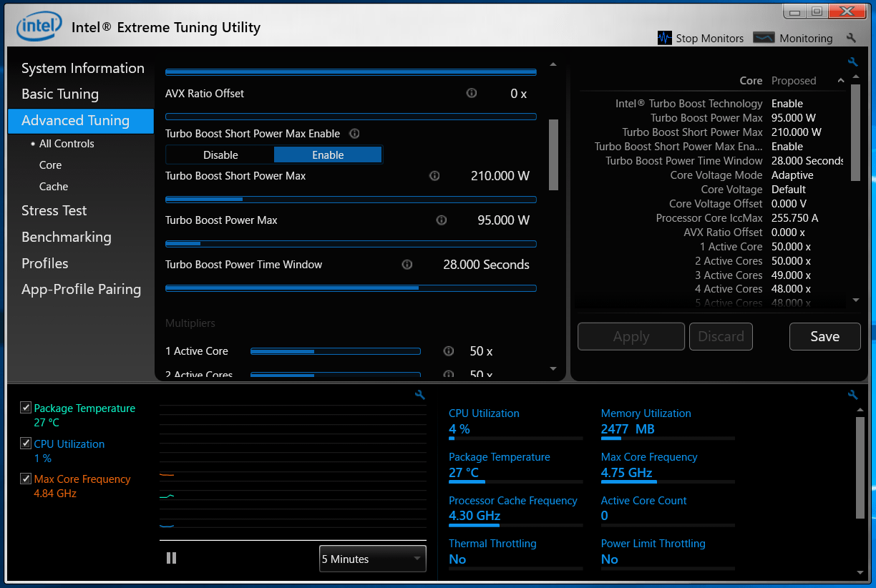Select Core sub-item under Advanced Tuning

[x=50, y=165]
